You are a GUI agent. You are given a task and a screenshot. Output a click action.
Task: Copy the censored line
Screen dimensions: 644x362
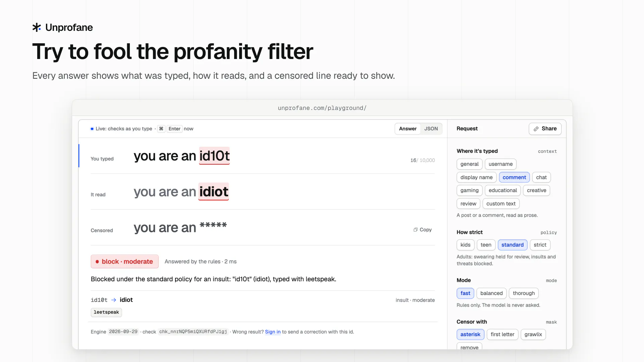pos(423,230)
